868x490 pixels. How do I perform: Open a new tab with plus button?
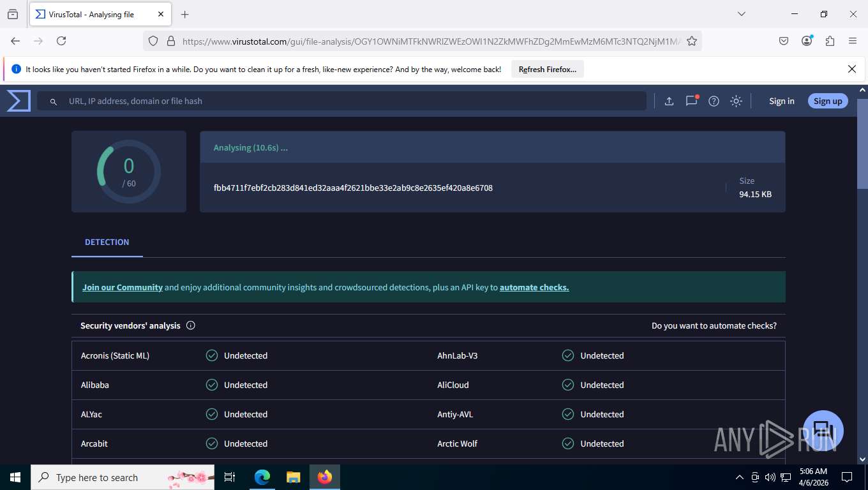click(x=185, y=14)
